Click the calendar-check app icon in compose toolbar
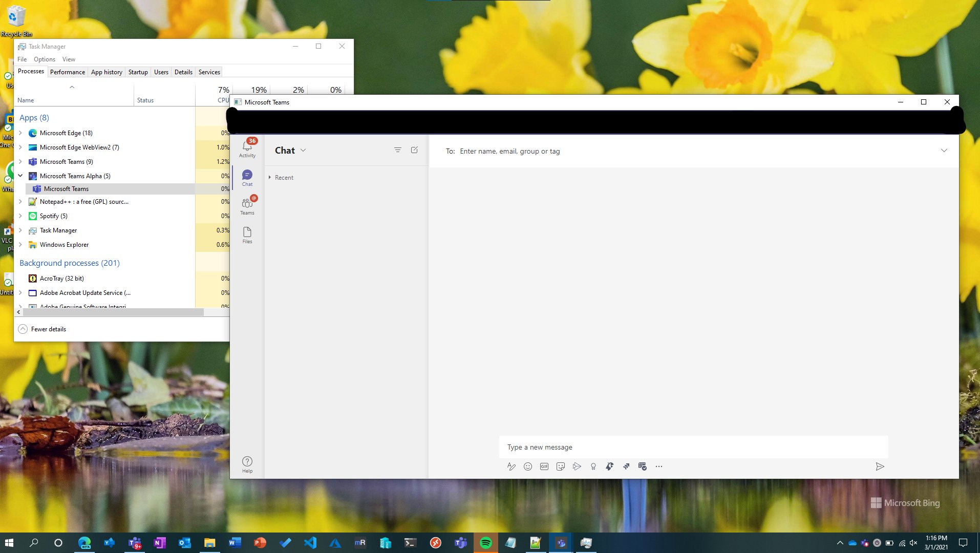980x553 pixels. [x=643, y=466]
